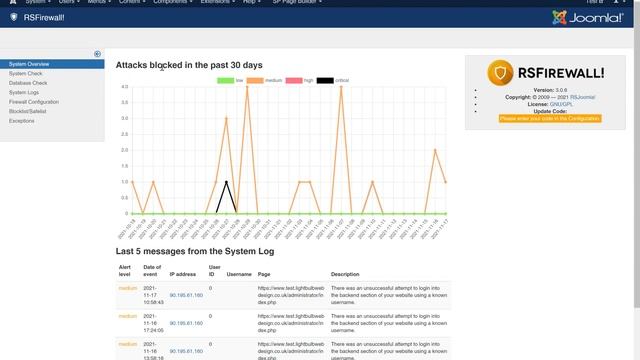The width and height of the screenshot is (640, 360).
Task: Click the orange chart peak at 2021-11-07
Action: [x=341, y=87]
